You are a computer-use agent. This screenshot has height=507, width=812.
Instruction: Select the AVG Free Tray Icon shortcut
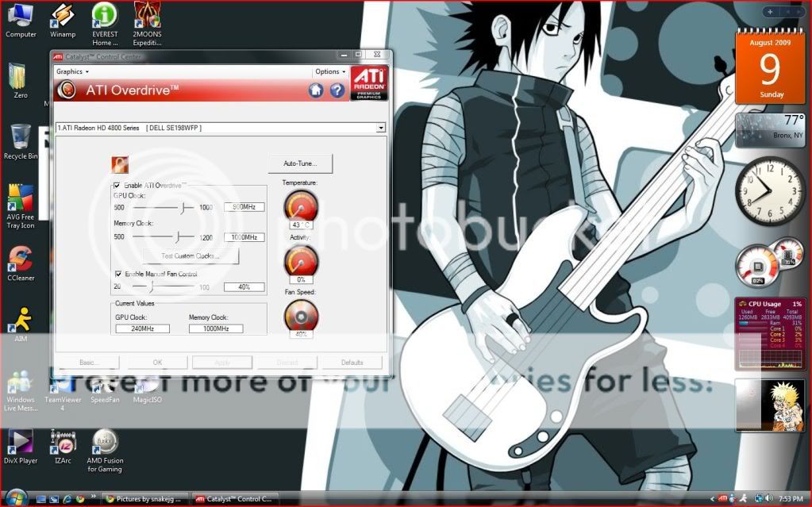click(20, 206)
